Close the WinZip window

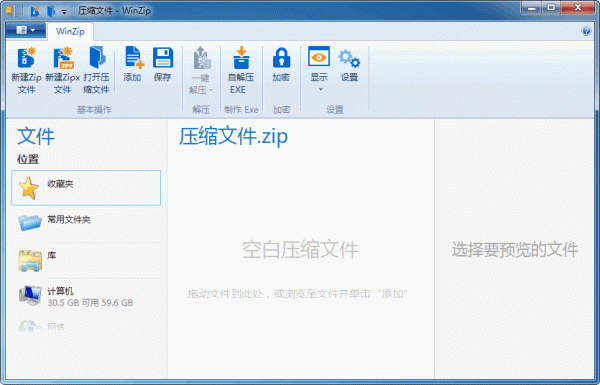point(578,8)
